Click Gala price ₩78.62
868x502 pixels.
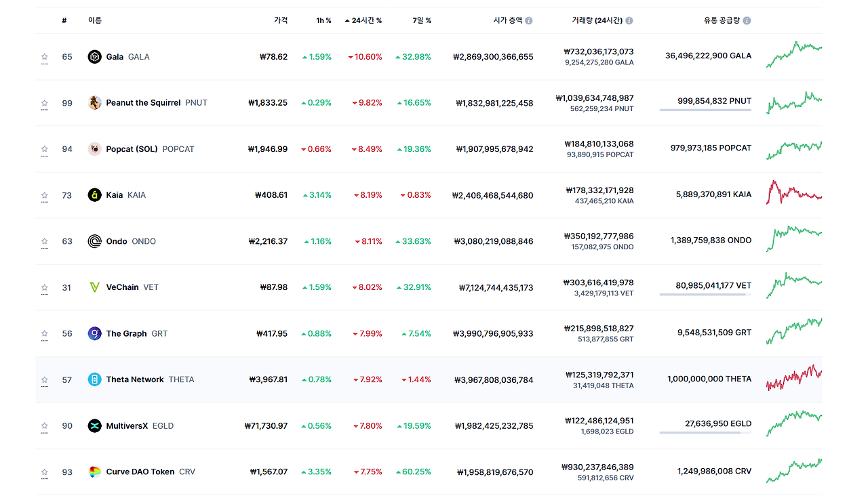click(273, 57)
